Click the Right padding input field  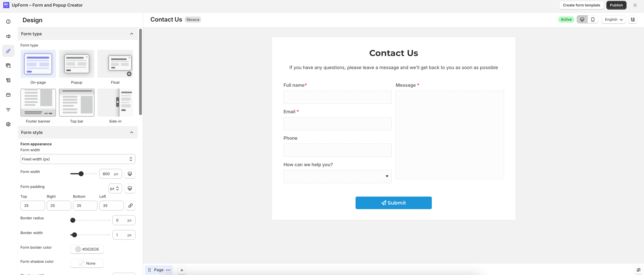[59, 206]
